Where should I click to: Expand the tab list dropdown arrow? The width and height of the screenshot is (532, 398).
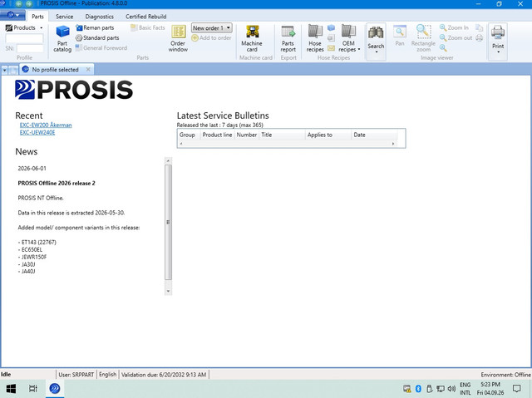[x=5, y=70]
